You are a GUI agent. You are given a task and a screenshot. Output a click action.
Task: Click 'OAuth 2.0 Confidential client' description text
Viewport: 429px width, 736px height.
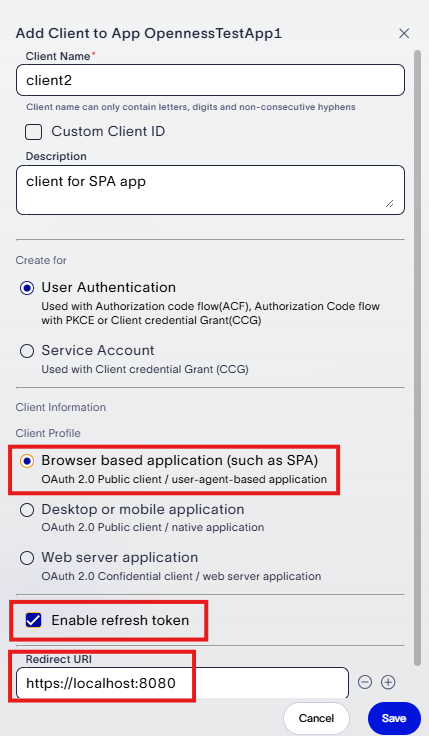(181, 576)
